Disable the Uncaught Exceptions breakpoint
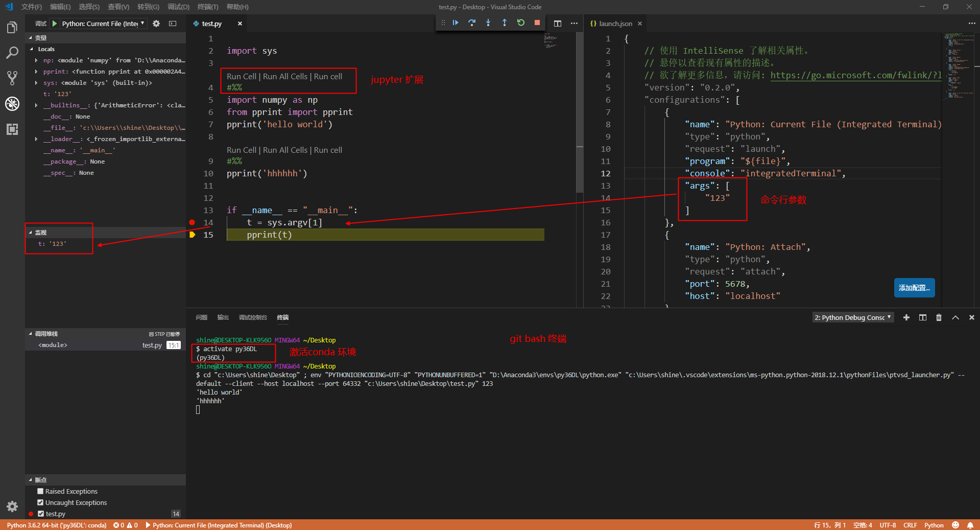980x530 pixels. (40, 502)
